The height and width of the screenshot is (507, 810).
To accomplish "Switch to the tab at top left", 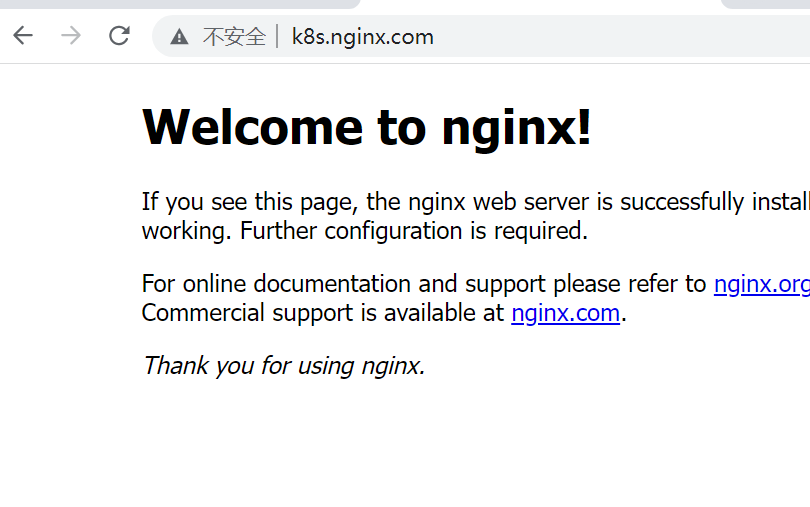I will pos(180,4).
